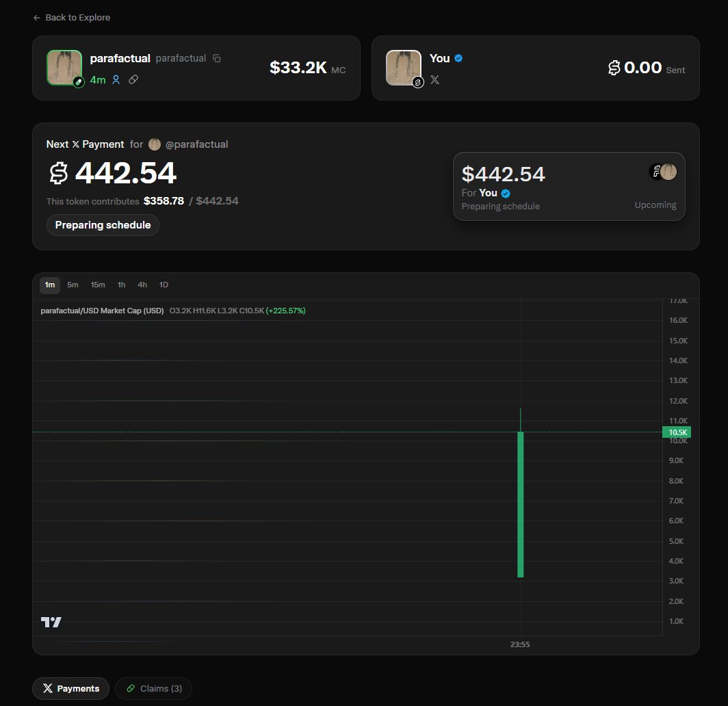Choose the 1h chart interval
The image size is (728, 706).
click(121, 285)
